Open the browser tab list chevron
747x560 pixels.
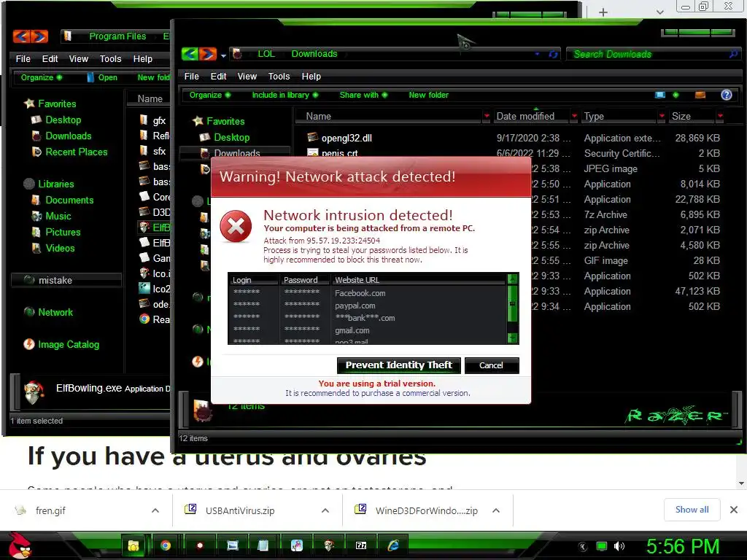click(x=659, y=12)
